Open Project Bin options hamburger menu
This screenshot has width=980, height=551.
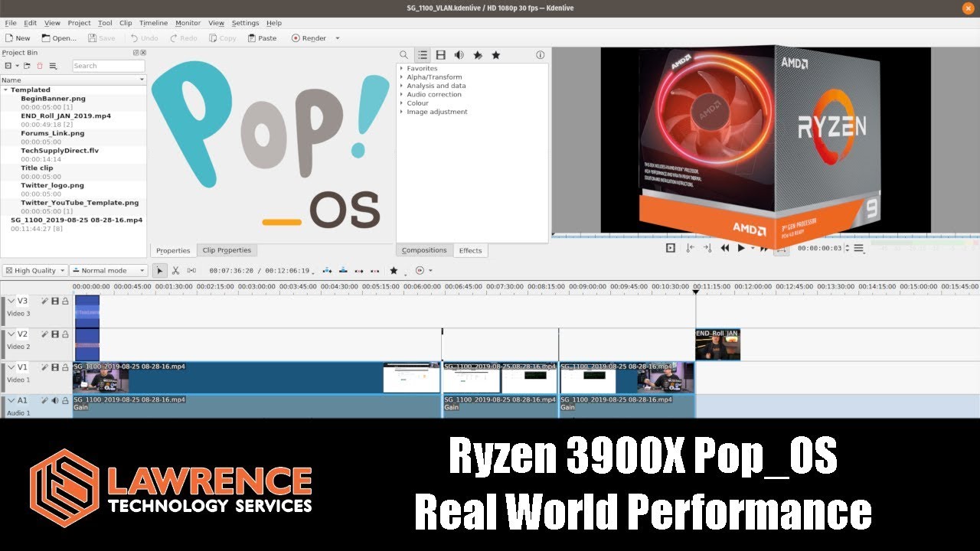point(52,66)
